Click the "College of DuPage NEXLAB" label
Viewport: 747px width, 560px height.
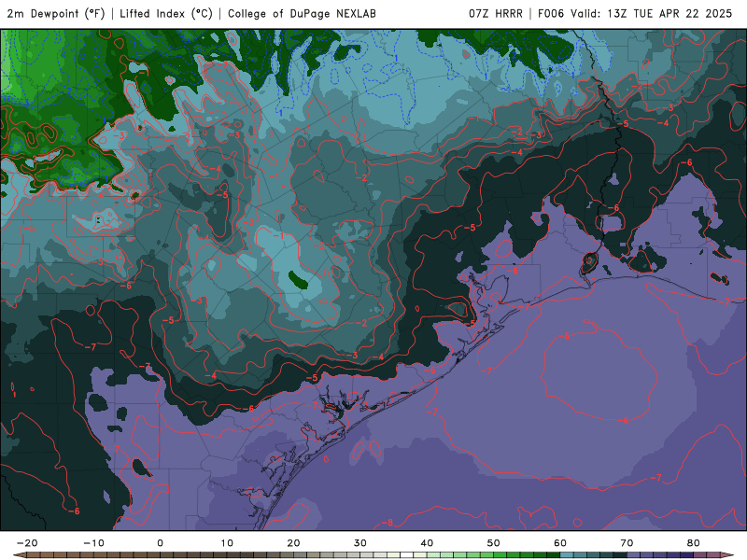tap(302, 13)
